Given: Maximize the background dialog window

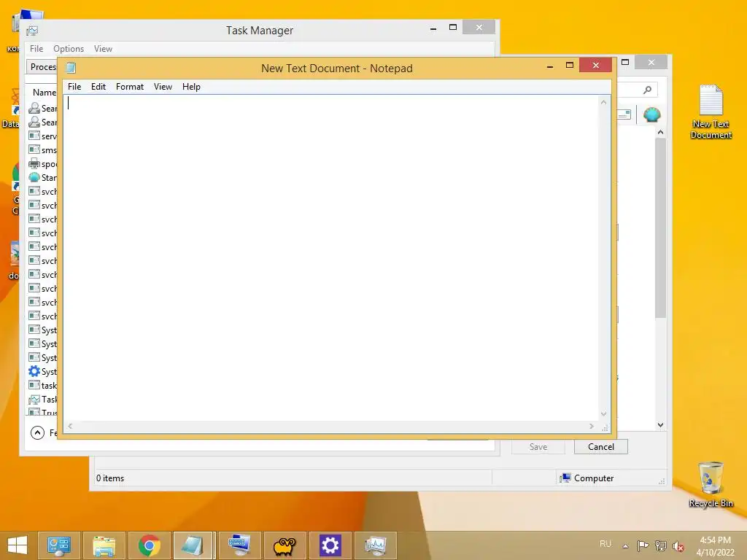Looking at the screenshot, I should click(625, 62).
